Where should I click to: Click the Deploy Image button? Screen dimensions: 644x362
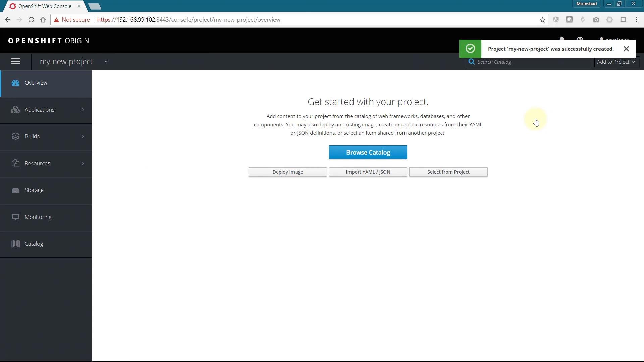coord(287,172)
